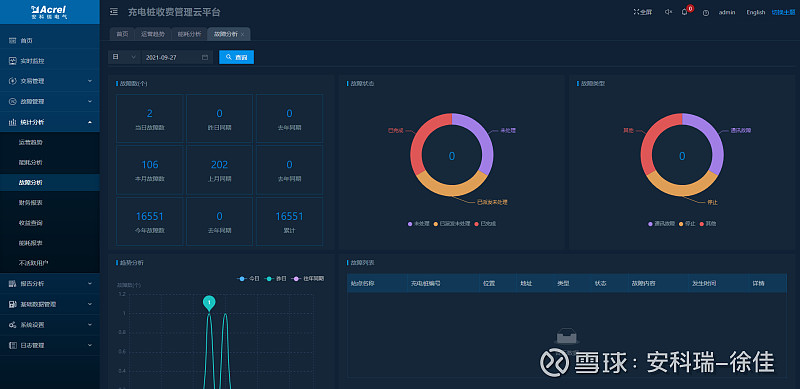Click the 切换主题 theme switch link

pos(783,12)
